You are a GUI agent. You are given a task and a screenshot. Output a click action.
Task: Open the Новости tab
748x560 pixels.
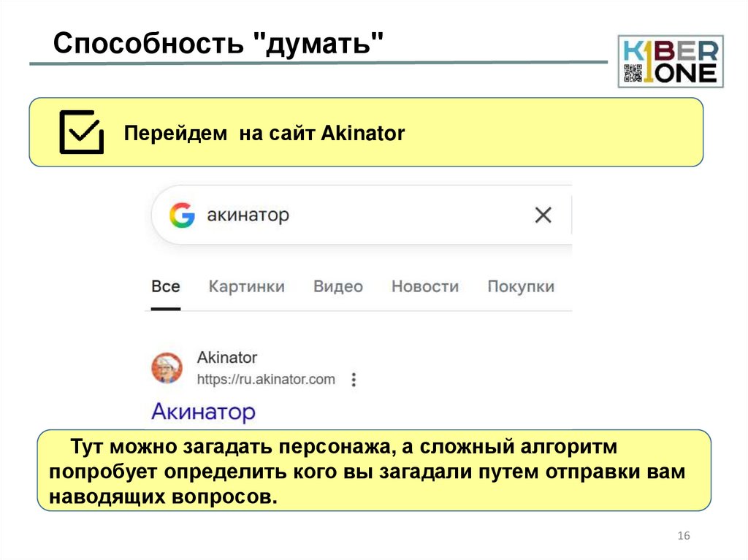[425, 286]
